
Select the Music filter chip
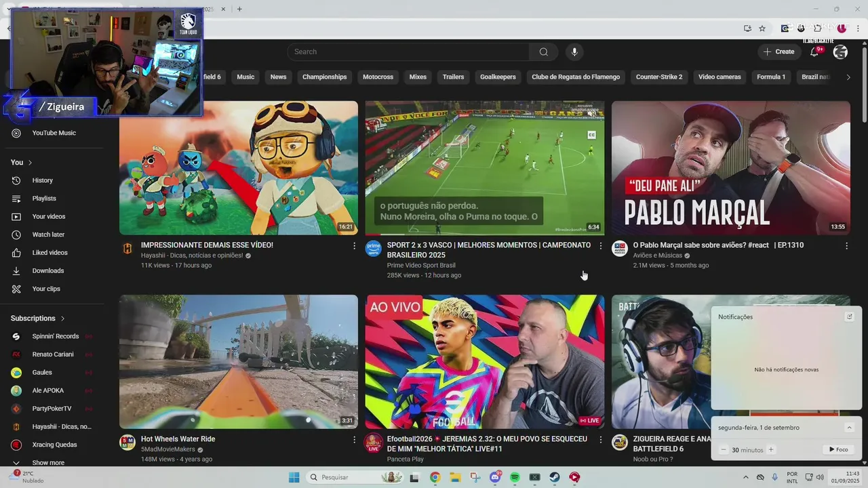(245, 77)
